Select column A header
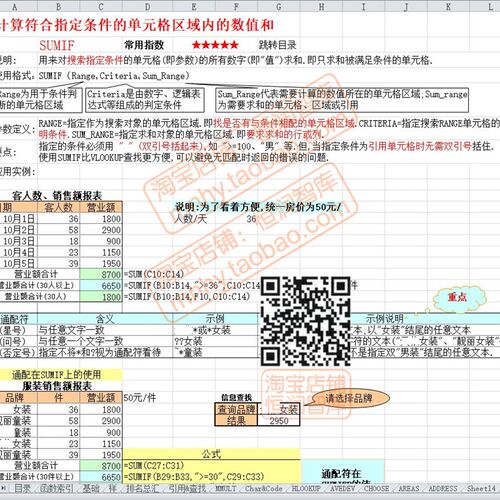The width and height of the screenshot is (500, 500). pyautogui.click(x=18, y=7)
